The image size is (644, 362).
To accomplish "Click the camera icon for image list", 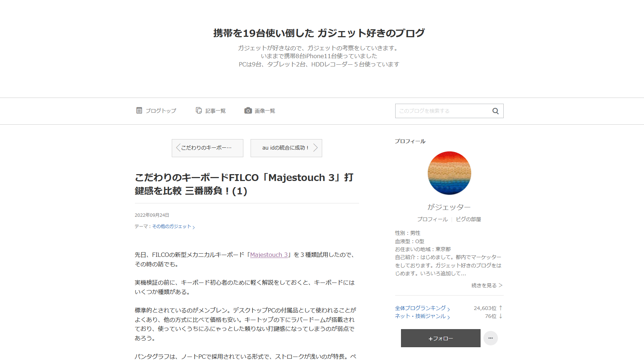I will coord(248,111).
